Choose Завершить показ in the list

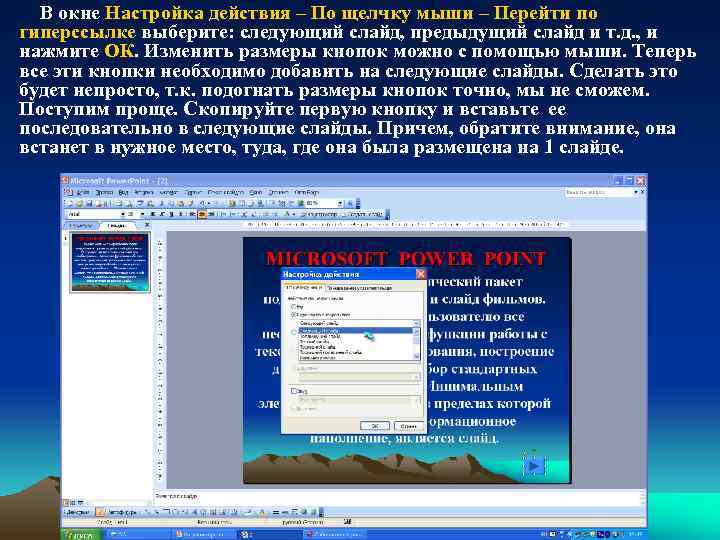pyautogui.click(x=356, y=357)
